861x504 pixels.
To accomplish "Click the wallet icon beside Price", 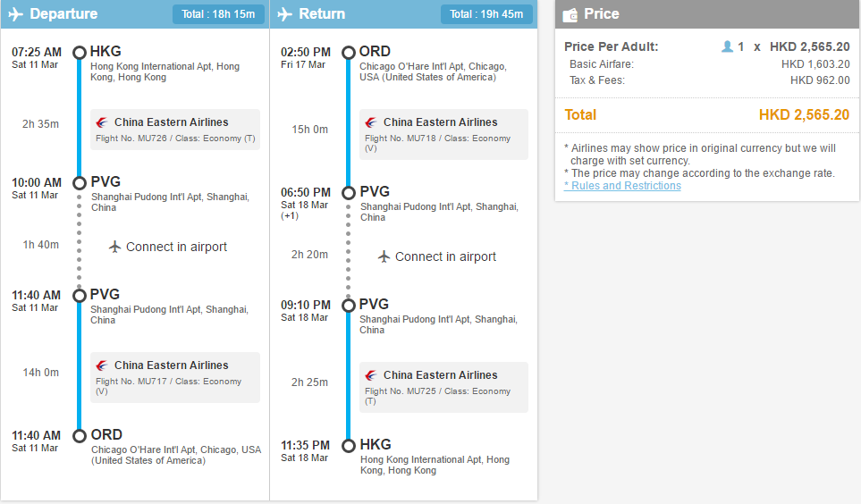I will click(x=570, y=14).
